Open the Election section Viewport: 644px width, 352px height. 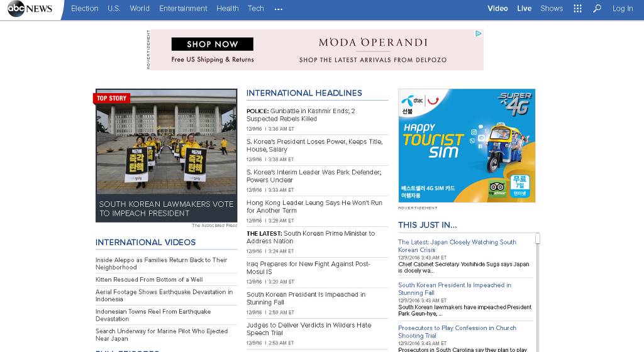[84, 9]
